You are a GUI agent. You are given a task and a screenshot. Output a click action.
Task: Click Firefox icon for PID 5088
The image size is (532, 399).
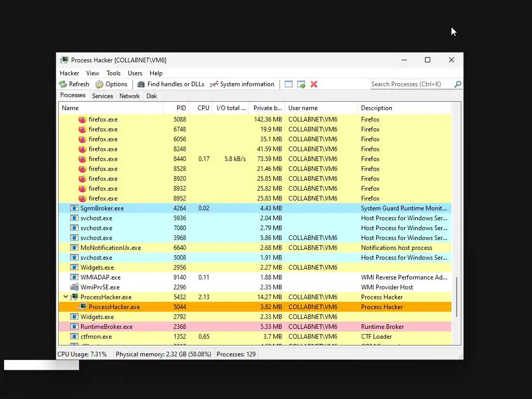[82, 119]
